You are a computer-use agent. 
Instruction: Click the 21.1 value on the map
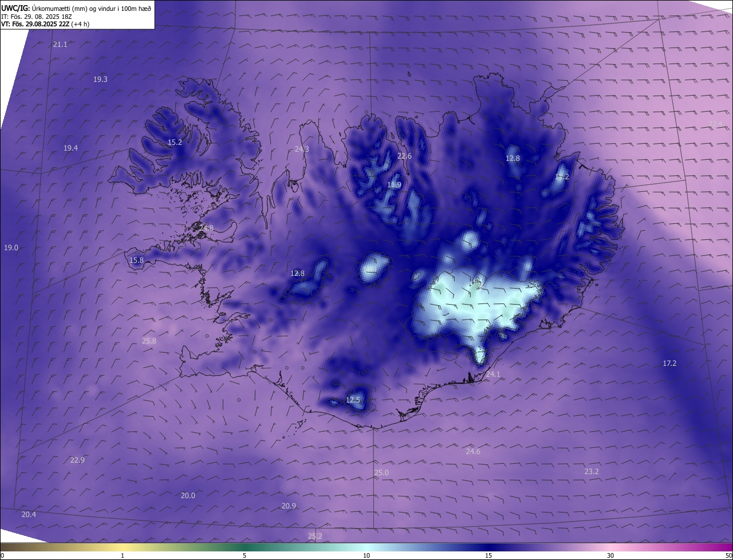click(60, 45)
